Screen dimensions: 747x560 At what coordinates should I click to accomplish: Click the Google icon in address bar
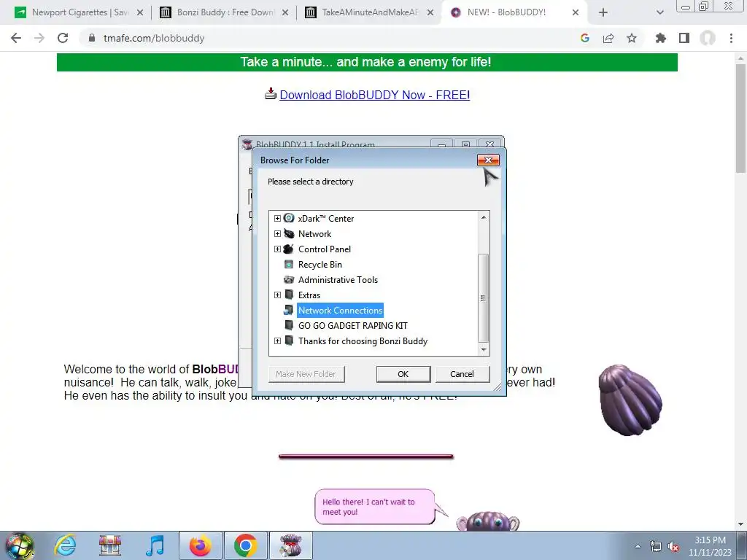click(x=585, y=38)
